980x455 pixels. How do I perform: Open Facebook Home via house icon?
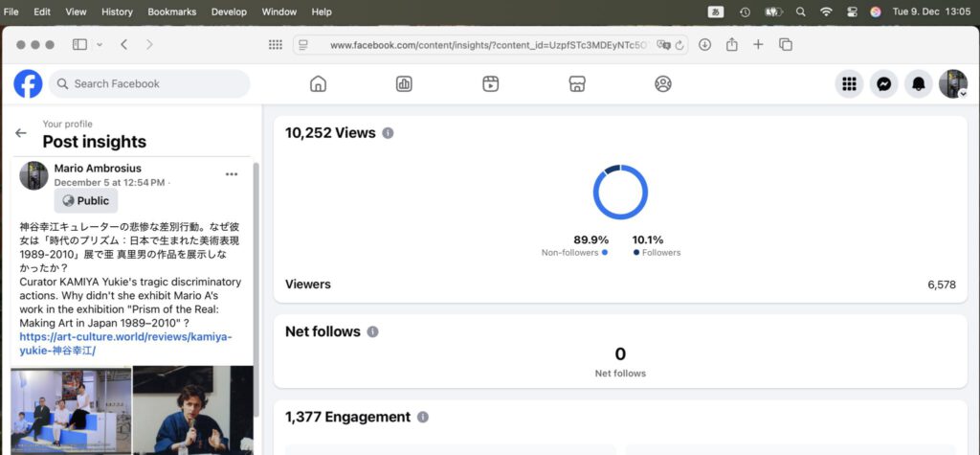(x=318, y=84)
